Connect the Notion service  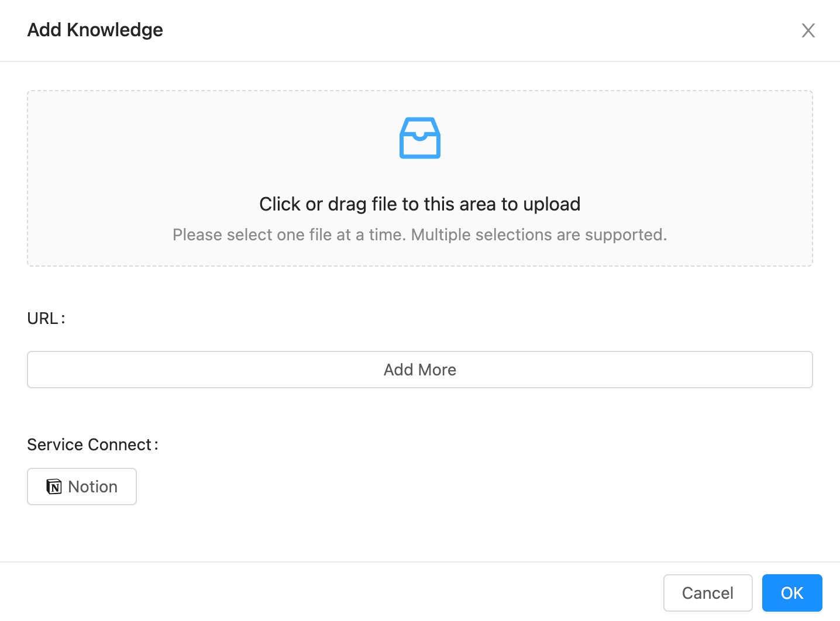tap(82, 487)
